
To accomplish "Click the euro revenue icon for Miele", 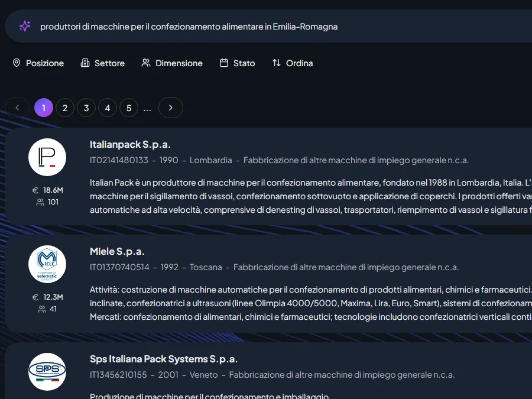I will pos(35,297).
